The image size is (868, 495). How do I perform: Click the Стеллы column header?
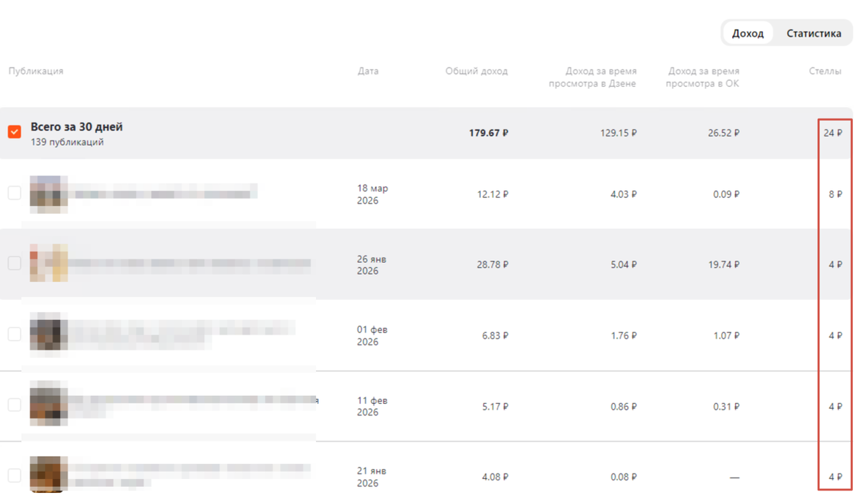[x=825, y=71]
